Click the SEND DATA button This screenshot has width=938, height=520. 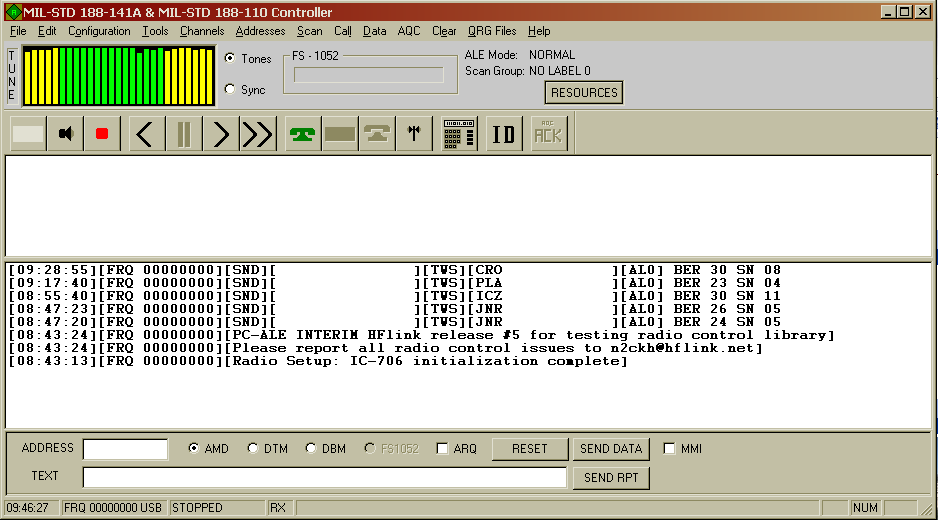click(611, 449)
